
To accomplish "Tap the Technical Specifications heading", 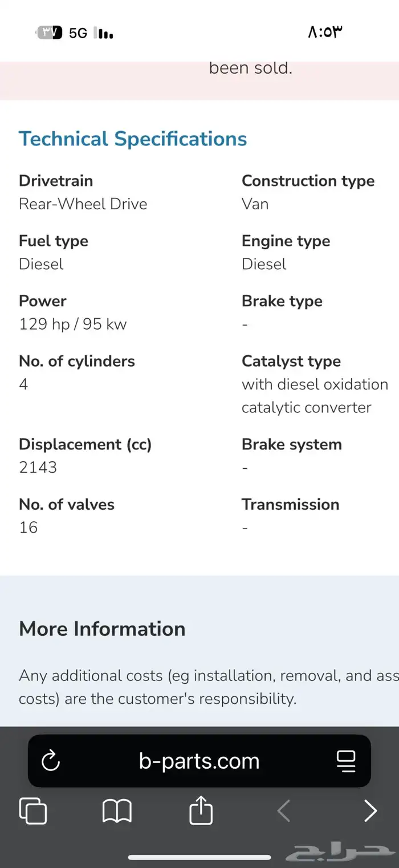I will [x=133, y=139].
